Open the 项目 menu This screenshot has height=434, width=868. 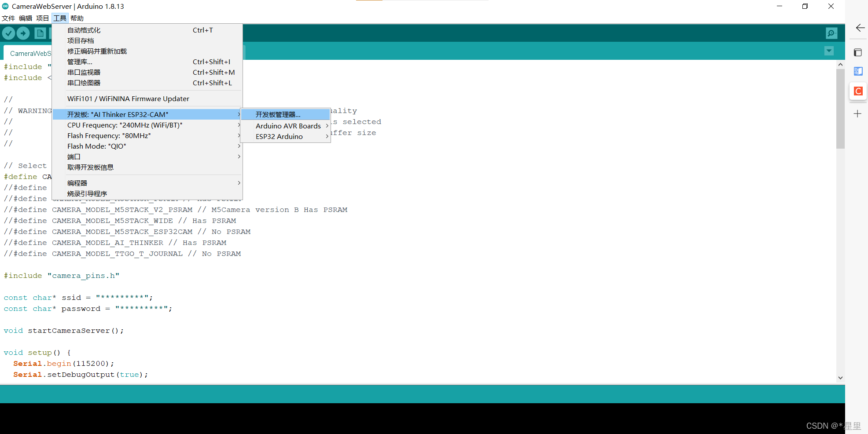coord(42,18)
